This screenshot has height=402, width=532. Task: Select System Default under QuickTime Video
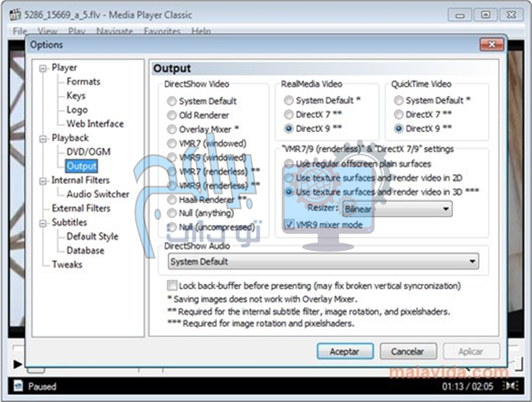tap(398, 101)
